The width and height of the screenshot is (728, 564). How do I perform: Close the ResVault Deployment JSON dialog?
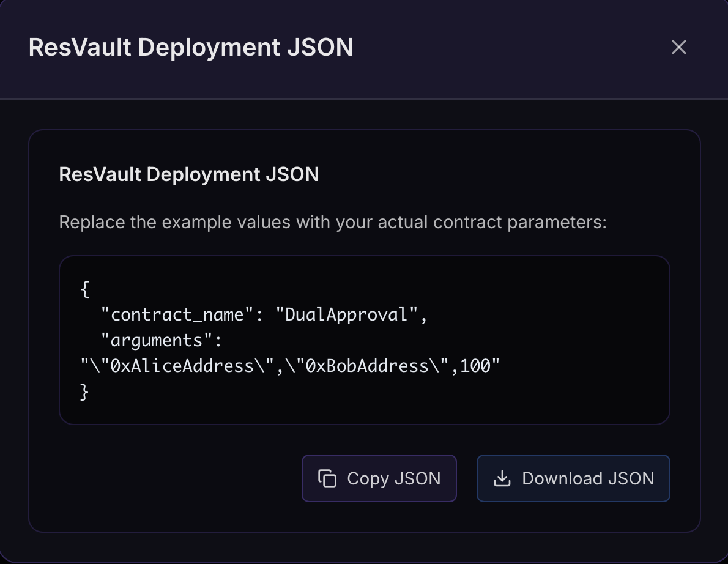coord(679,47)
